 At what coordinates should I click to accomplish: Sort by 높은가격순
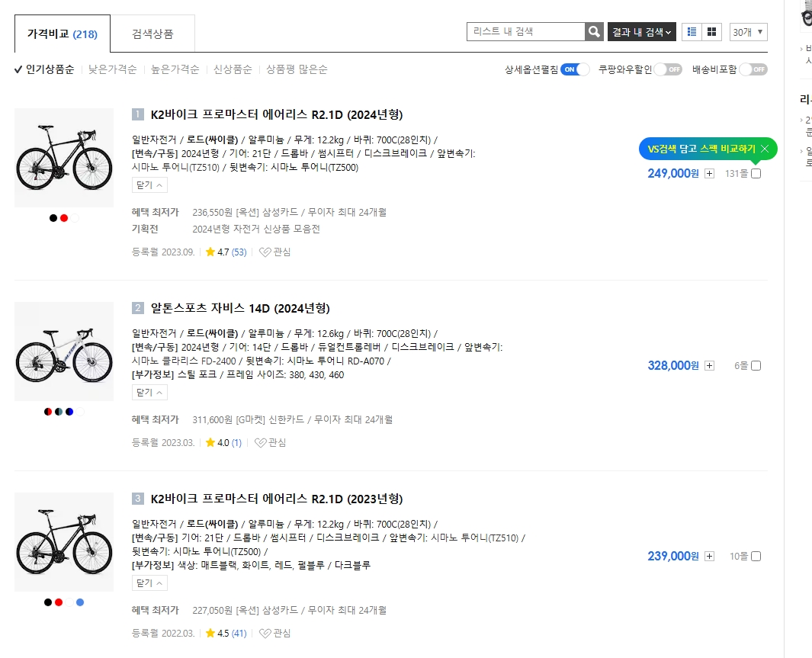(x=175, y=69)
